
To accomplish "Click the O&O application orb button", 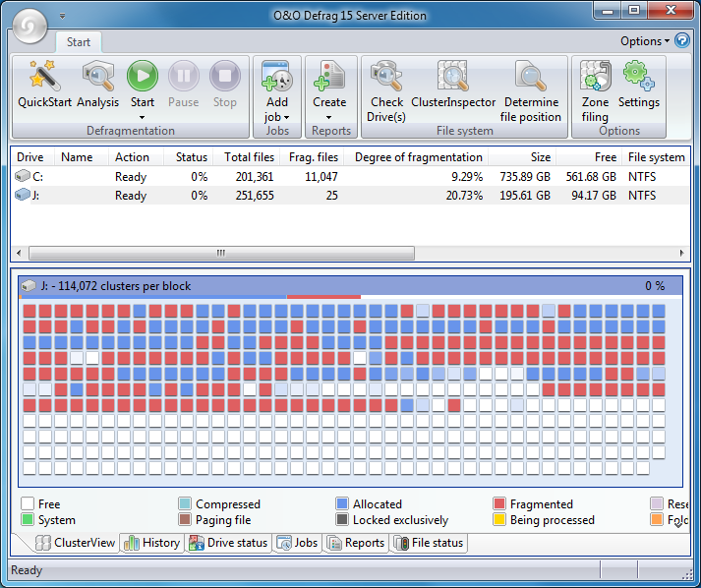I will point(29,27).
